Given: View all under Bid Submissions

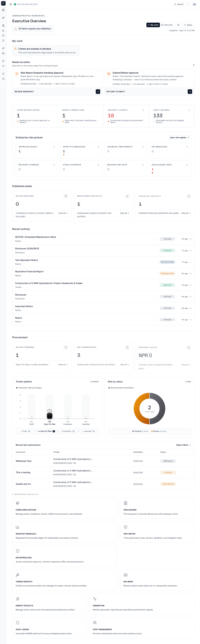Looking at the screenshot, I should point(125,365).
